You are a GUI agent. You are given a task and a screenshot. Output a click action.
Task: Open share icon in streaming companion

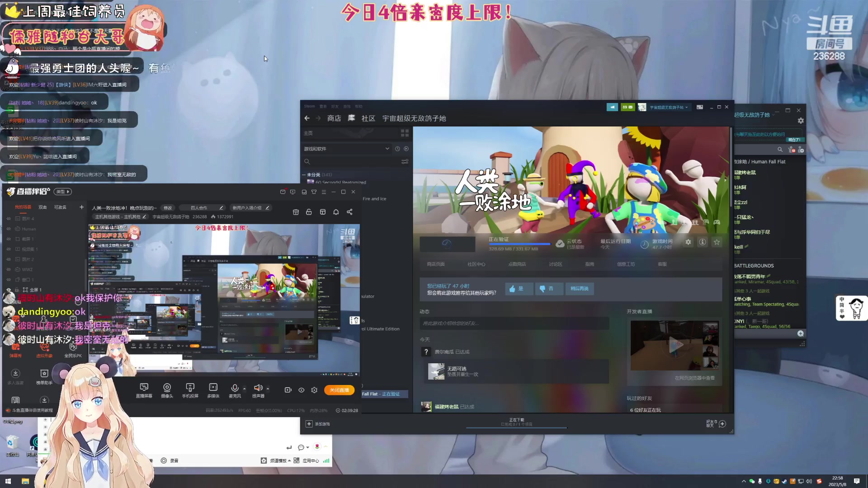click(349, 212)
